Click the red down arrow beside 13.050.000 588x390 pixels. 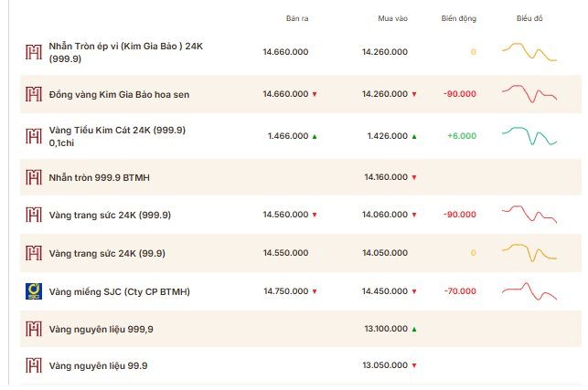coord(414,365)
